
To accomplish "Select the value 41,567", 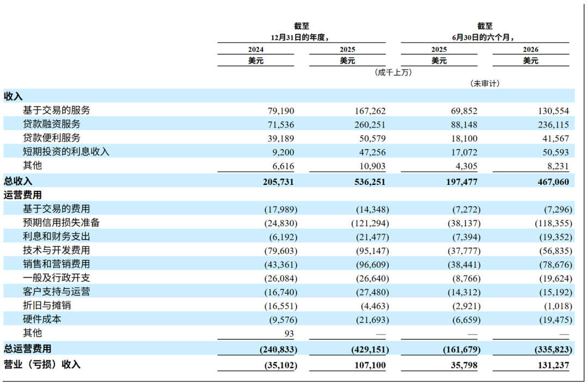I will [555, 139].
